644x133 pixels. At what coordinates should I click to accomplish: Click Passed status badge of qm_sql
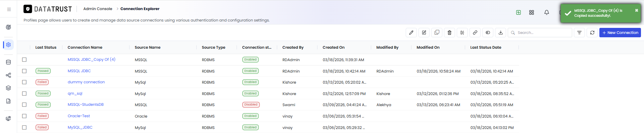pos(43,93)
